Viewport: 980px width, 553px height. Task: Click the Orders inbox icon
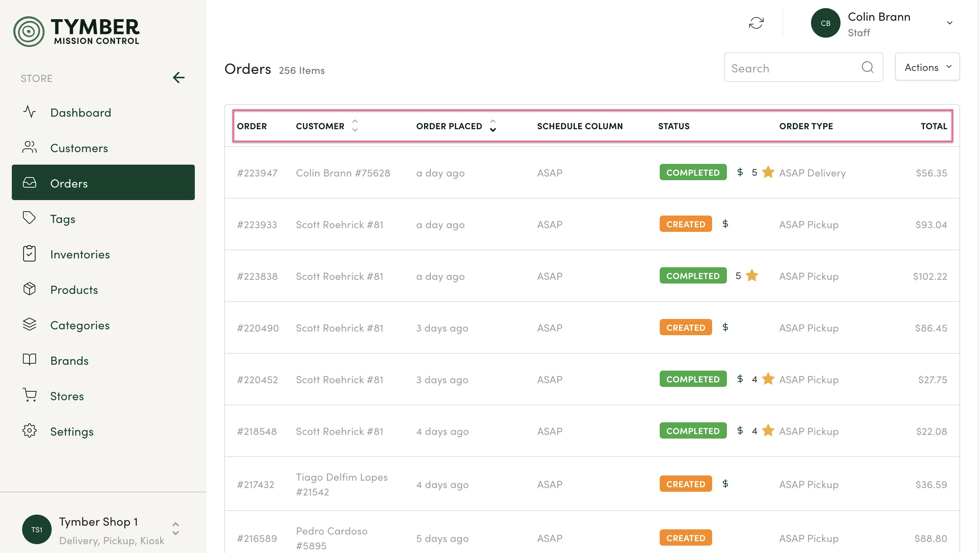point(29,183)
